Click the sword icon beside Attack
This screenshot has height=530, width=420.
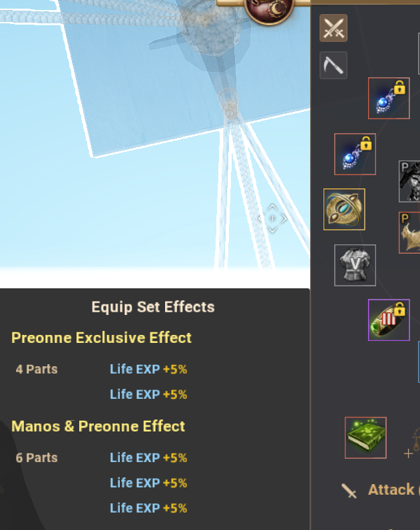[349, 491]
